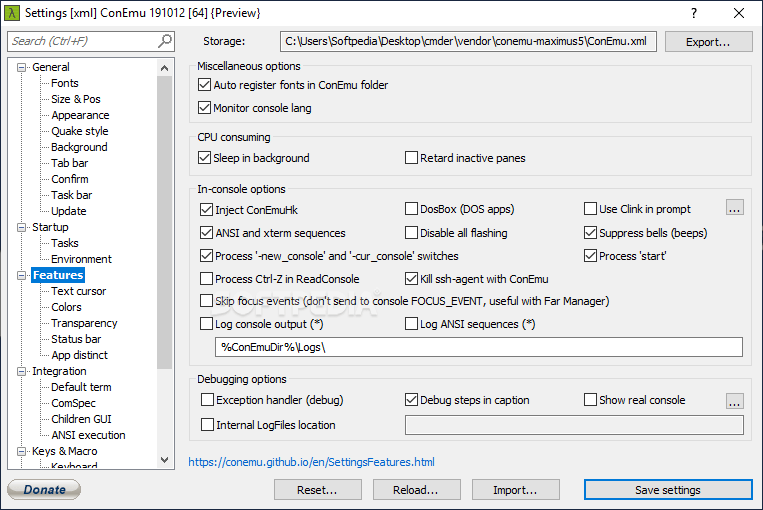This screenshot has height=510, width=763.
Task: Click the Donate button
Action: pyautogui.click(x=44, y=489)
